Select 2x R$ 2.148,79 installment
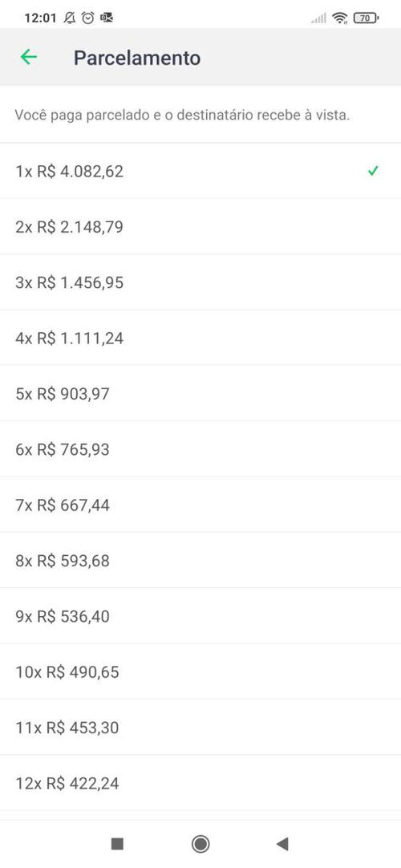401x868 pixels. pos(200,226)
